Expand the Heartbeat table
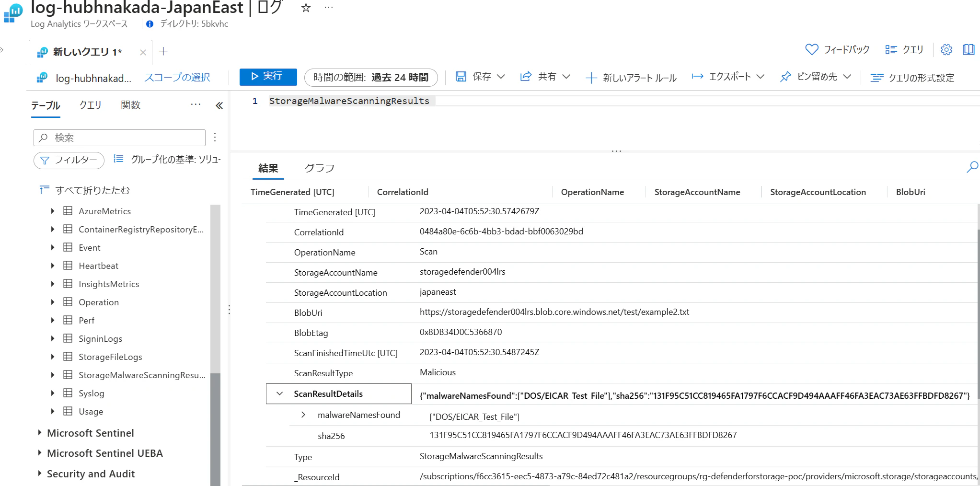Image resolution: width=980 pixels, height=486 pixels. [52, 266]
